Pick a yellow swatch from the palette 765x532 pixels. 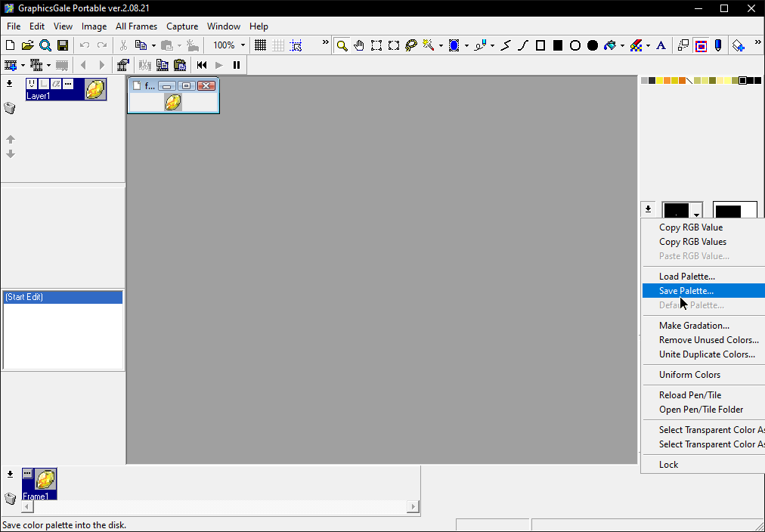(661, 79)
